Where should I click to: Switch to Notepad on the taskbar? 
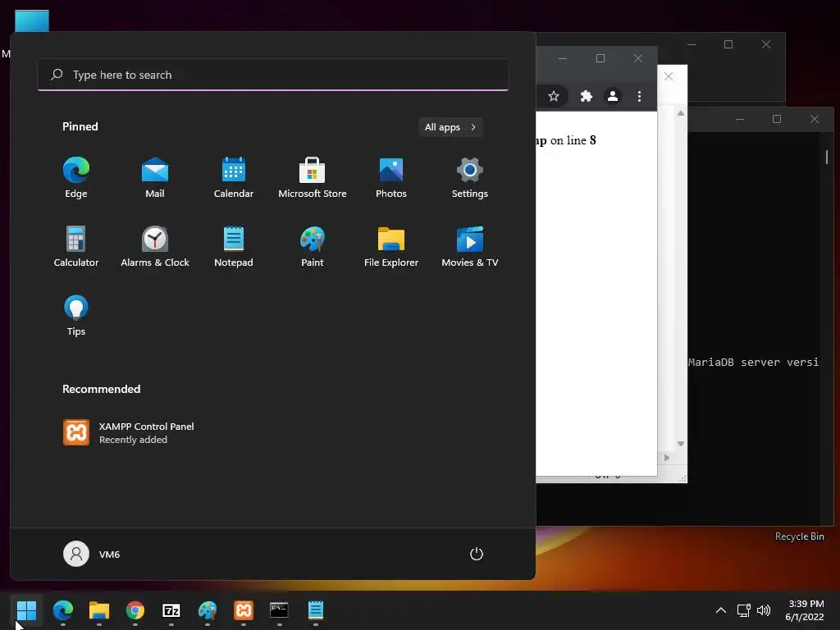click(x=316, y=610)
